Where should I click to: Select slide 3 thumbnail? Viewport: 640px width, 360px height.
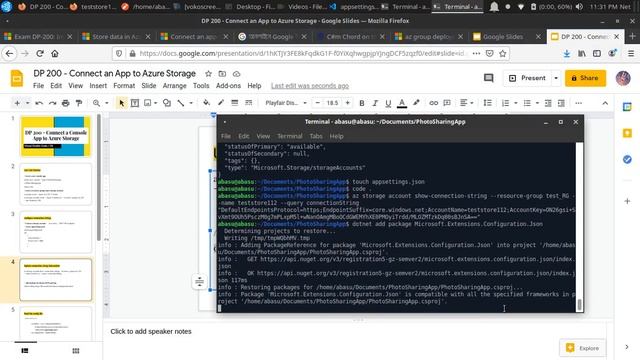pos(56,232)
